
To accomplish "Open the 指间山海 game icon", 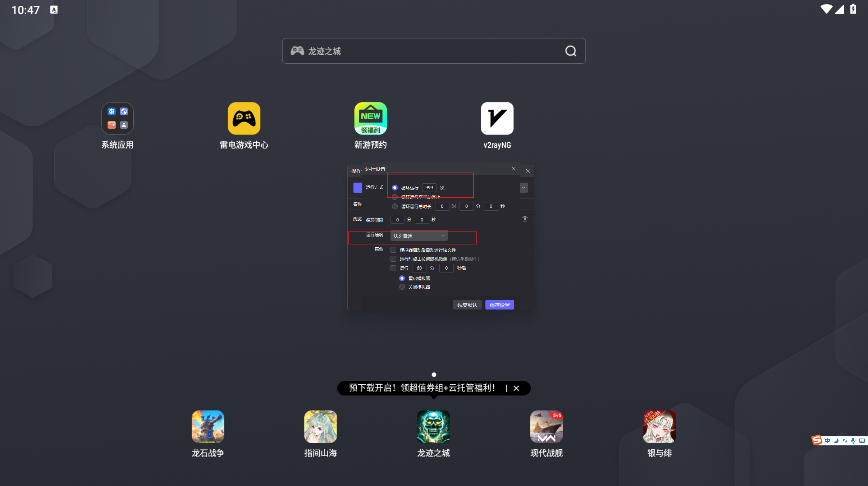I will (320, 427).
